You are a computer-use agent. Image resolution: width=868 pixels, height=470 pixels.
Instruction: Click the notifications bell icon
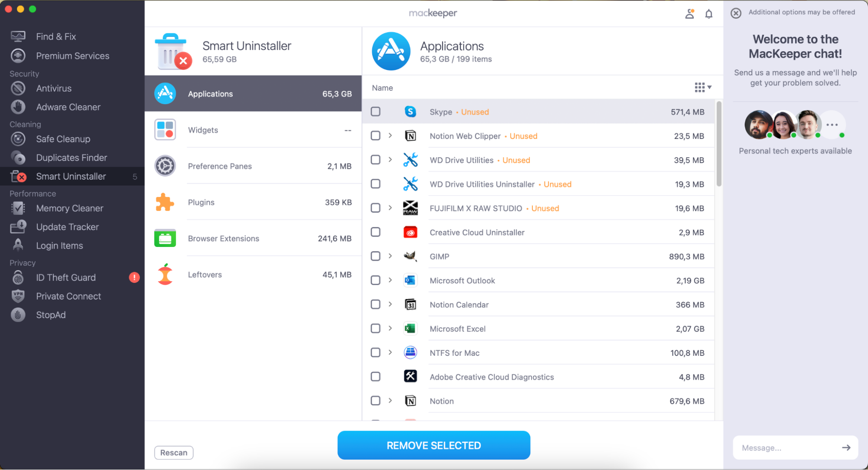click(x=709, y=14)
